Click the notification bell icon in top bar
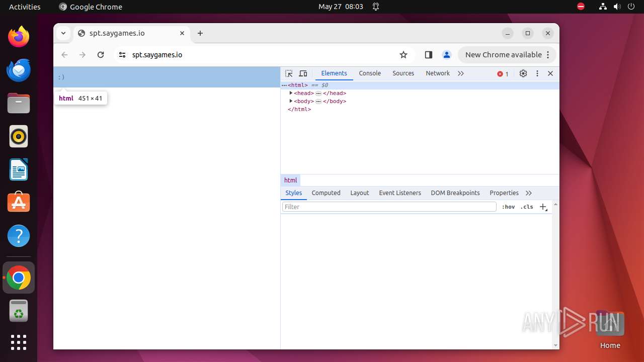 376,7
